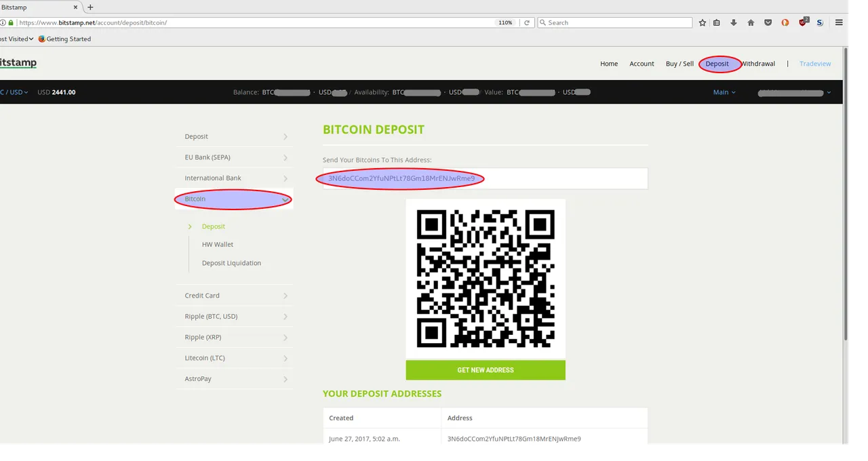
Task: Close the Bitstamp tab
Action: pos(77,7)
